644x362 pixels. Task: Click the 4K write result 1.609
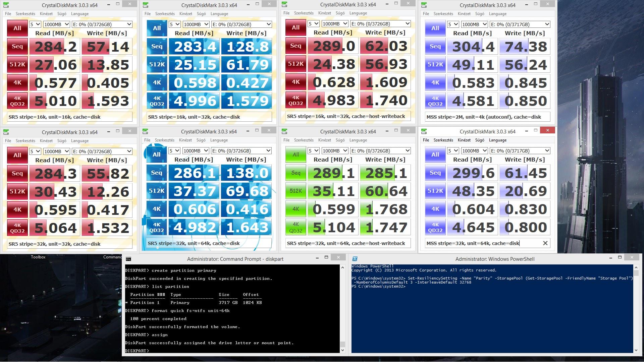click(385, 82)
